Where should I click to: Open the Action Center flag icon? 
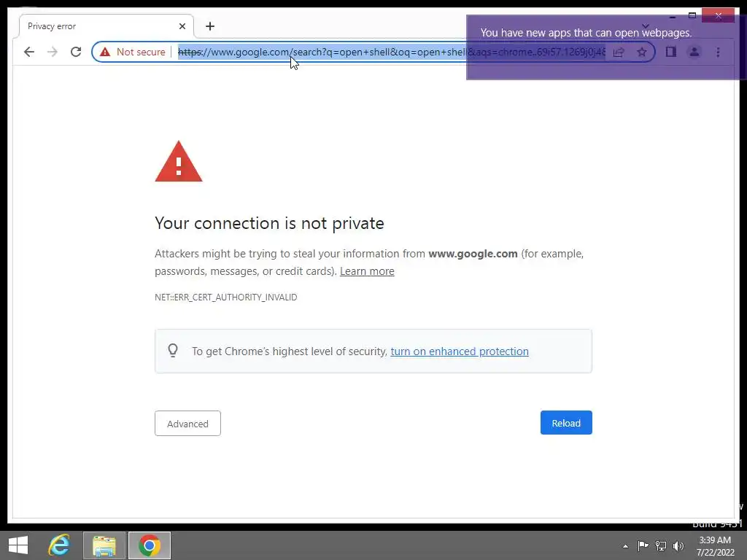[x=643, y=546]
